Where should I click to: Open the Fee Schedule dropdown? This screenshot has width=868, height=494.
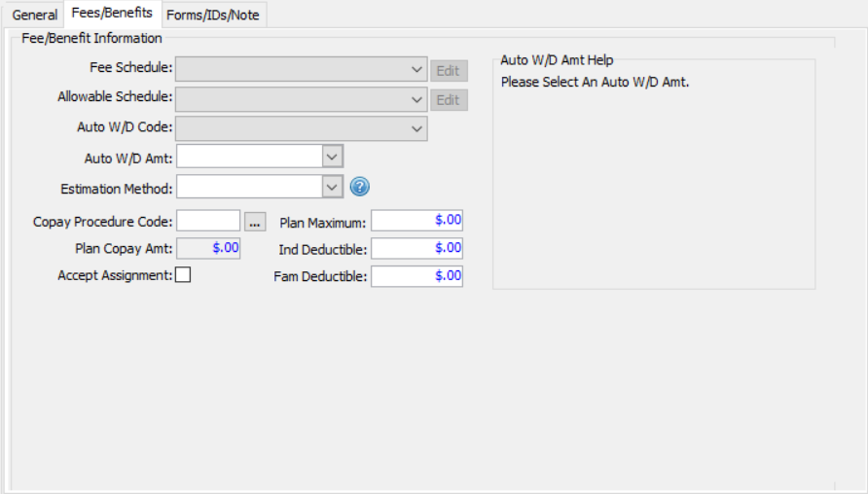(417, 70)
